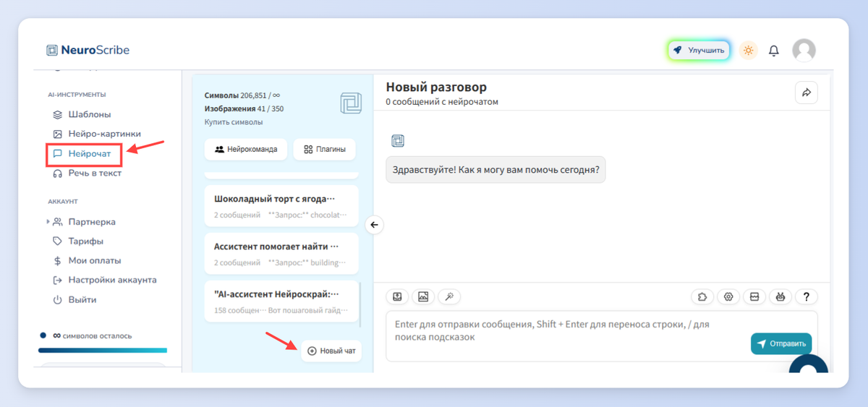This screenshot has width=868, height=407.
Task: Click the share arrow in conversation header
Action: point(807,93)
